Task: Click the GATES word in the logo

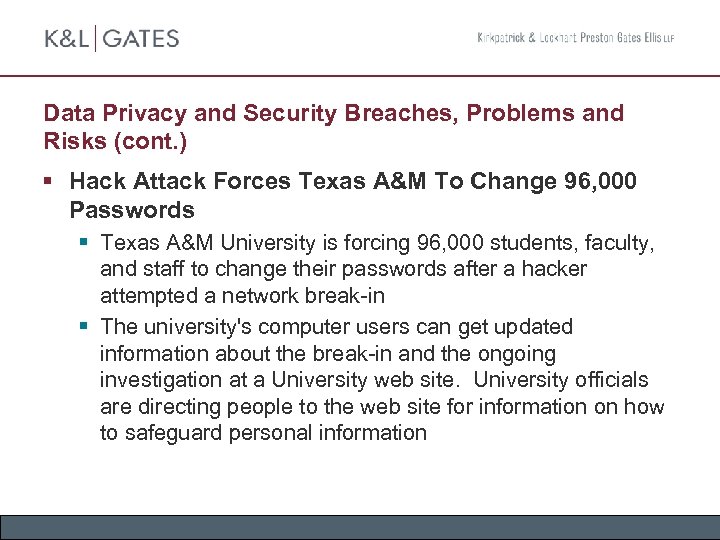Action: point(140,39)
